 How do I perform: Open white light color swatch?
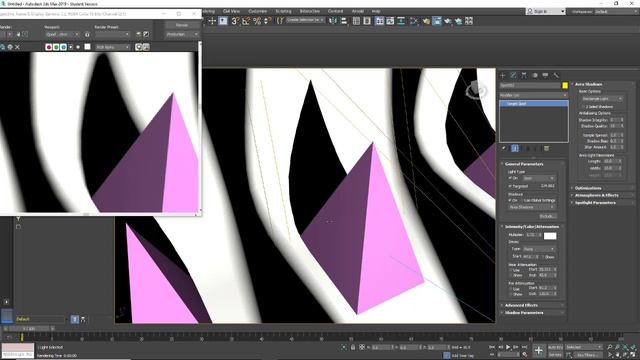pyautogui.click(x=550, y=236)
